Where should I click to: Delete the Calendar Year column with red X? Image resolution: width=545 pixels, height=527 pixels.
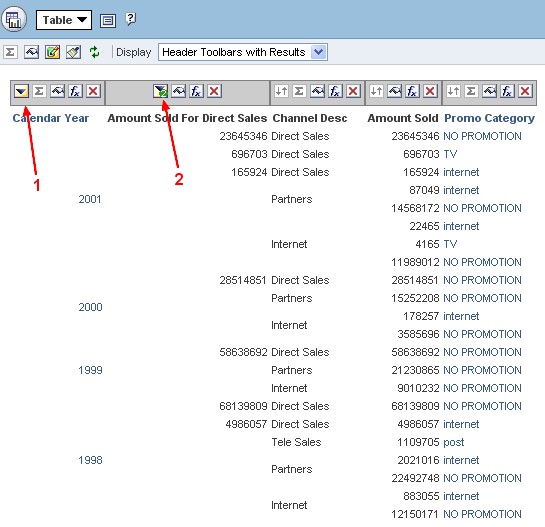93,91
